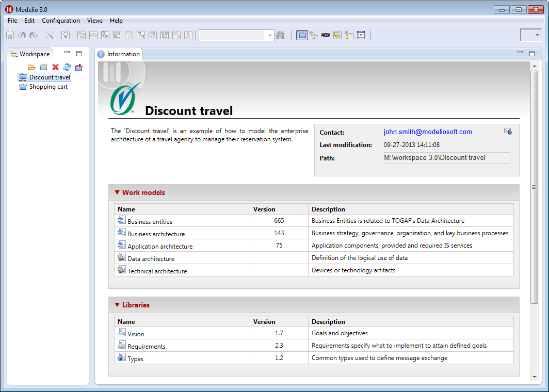Click john.smith@modeliosoft.com email link
Screen dimensions: 549x392
click(x=428, y=132)
